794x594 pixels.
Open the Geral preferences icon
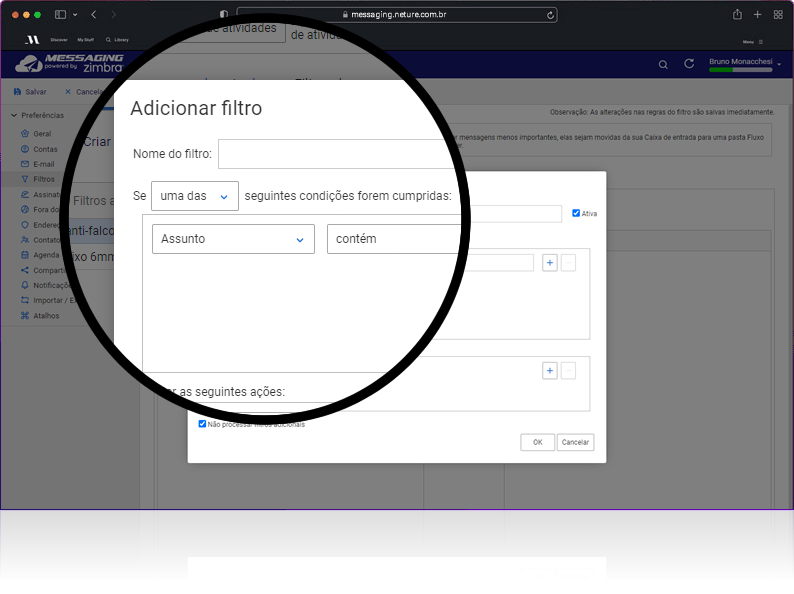pos(25,134)
